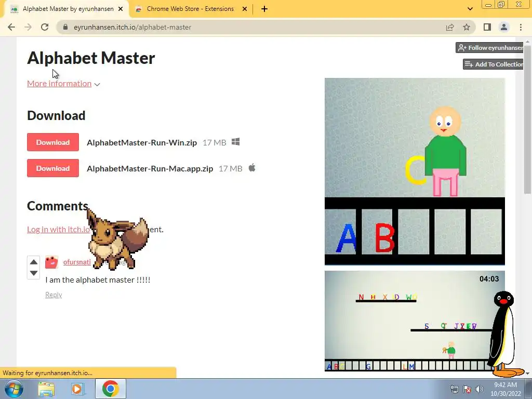Open a new browser tab
The image size is (532, 399).
(x=264, y=9)
